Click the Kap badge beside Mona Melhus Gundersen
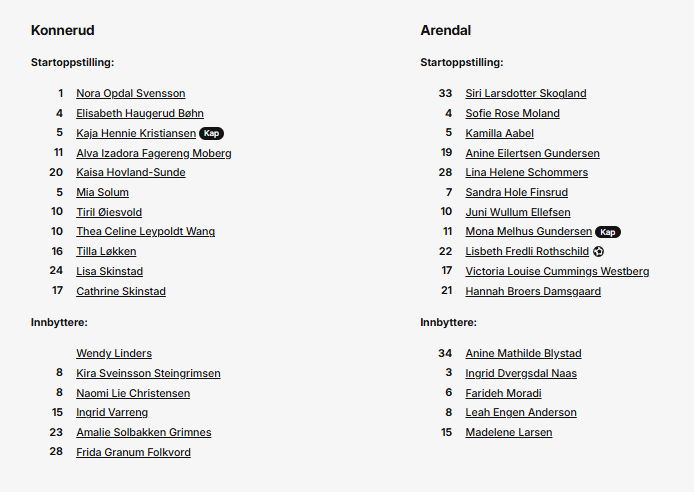 click(x=608, y=232)
